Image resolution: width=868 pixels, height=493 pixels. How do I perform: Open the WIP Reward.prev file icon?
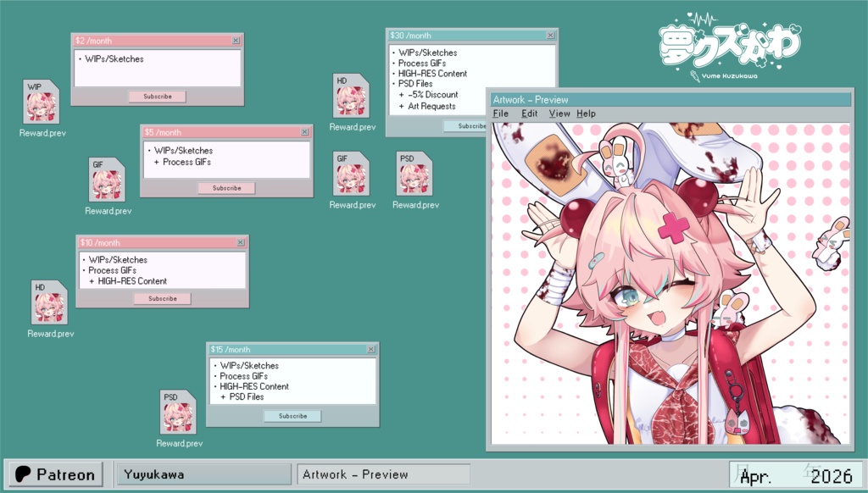[42, 102]
